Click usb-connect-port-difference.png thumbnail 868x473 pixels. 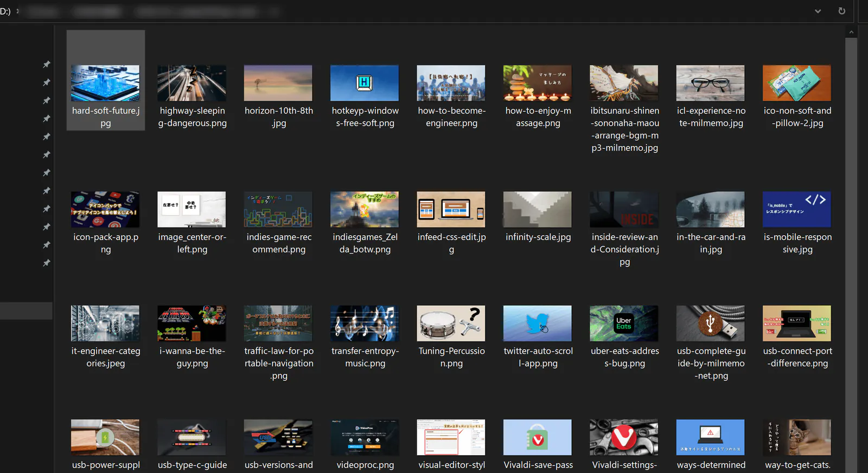pyautogui.click(x=797, y=323)
